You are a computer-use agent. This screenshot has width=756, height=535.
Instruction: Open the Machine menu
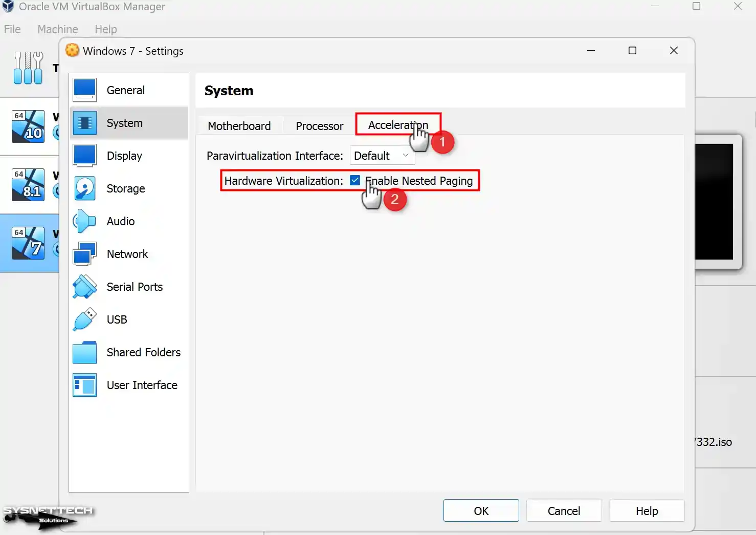58,29
